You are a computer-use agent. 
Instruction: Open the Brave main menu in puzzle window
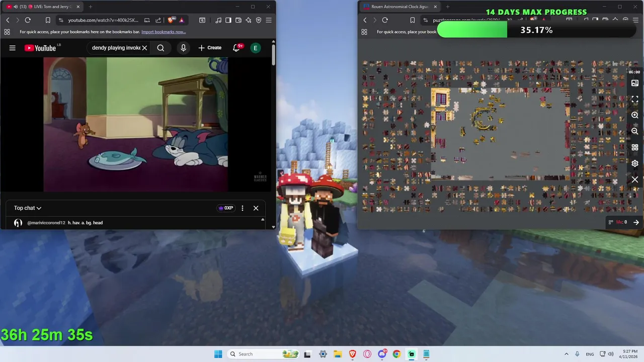click(x=635, y=20)
